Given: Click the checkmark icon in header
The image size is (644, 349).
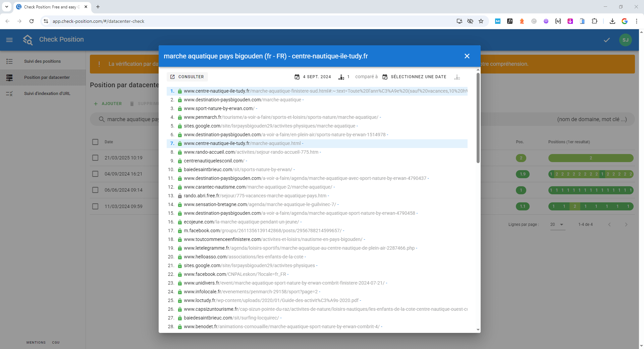Looking at the screenshot, I should click(607, 40).
